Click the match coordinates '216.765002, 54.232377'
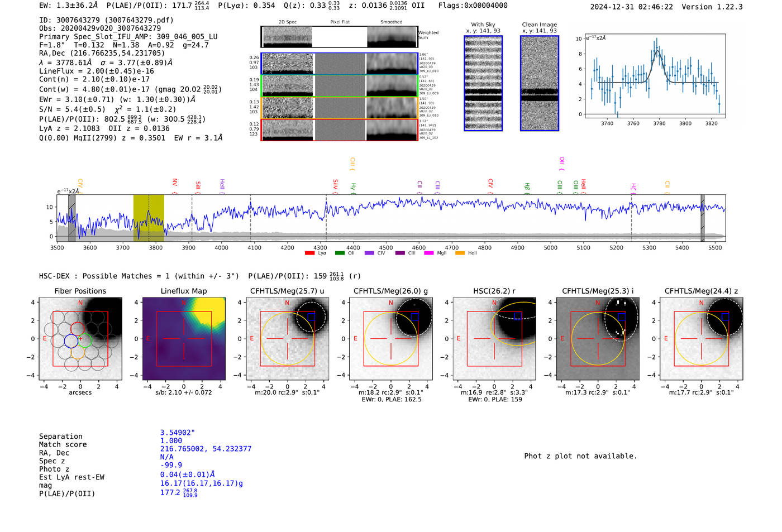 [206, 449]
